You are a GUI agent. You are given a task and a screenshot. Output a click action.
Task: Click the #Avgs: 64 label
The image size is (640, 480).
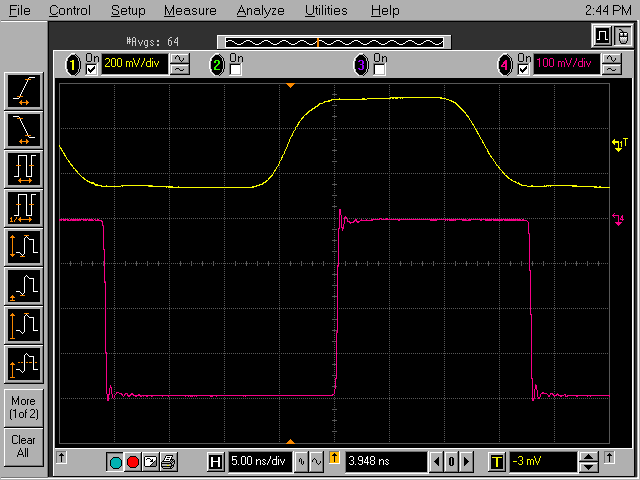tap(152, 42)
